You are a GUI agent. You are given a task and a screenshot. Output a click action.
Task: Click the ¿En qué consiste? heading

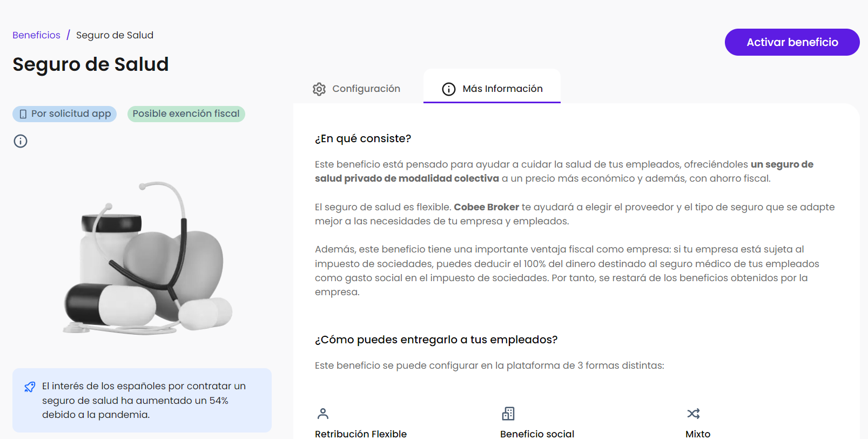(363, 138)
